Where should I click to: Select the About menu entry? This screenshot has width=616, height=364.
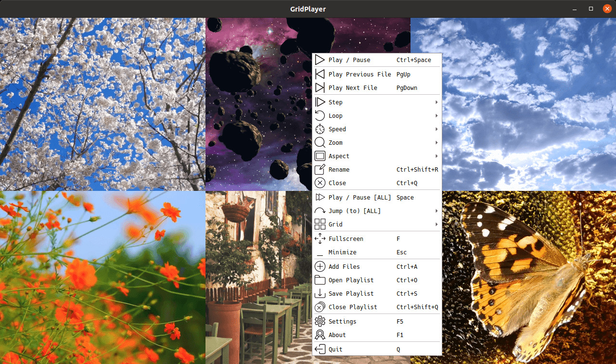pos(377,335)
